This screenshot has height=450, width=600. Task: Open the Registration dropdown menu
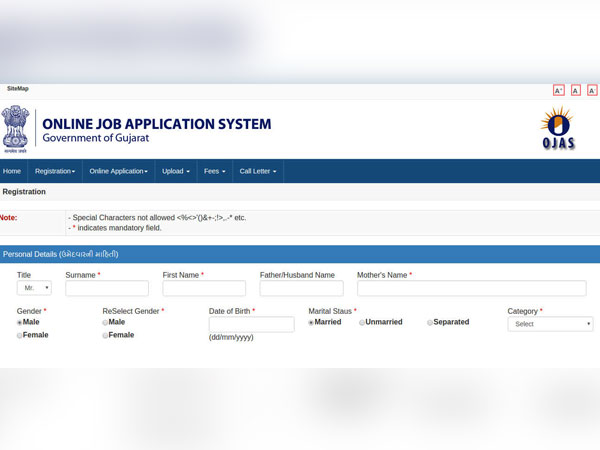55,171
